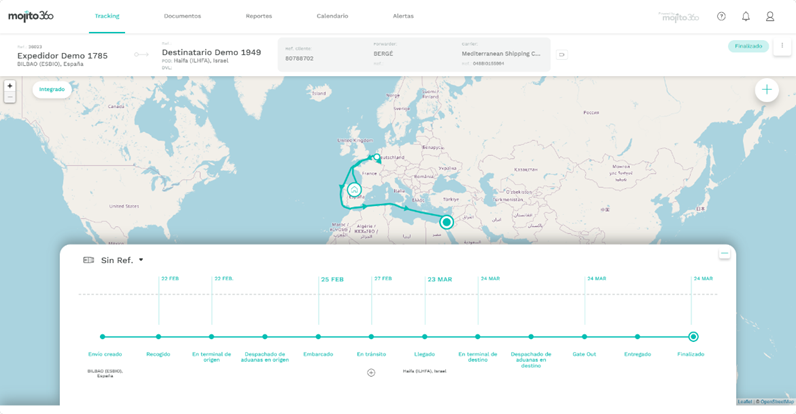The image size is (796, 414).
Task: Click the mojito360 logo
Action: click(31, 16)
